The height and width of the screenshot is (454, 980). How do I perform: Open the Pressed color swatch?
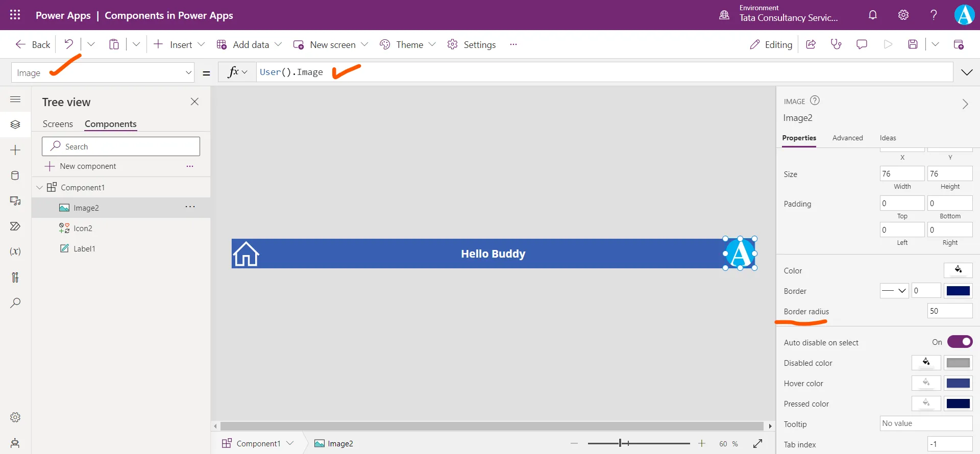pyautogui.click(x=958, y=403)
